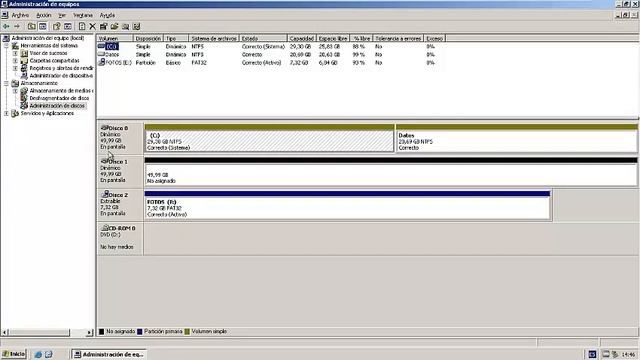640x360 pixels.
Task: Click tree pane scrollbar left arrow
Action: coord(4,333)
